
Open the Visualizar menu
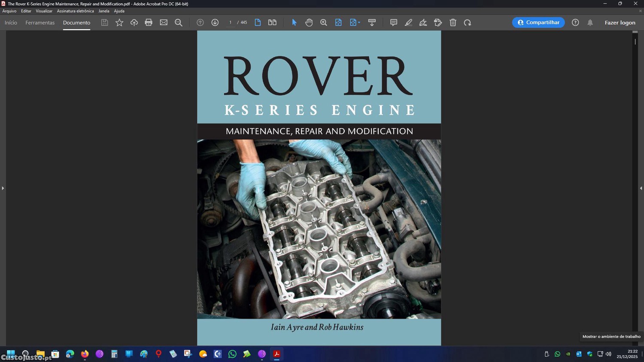[x=44, y=11]
